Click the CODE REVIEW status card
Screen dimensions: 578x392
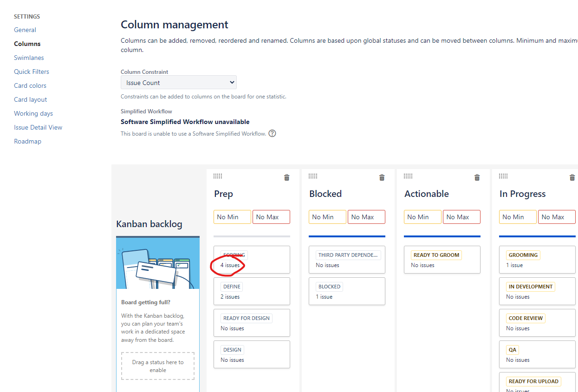pos(537,323)
